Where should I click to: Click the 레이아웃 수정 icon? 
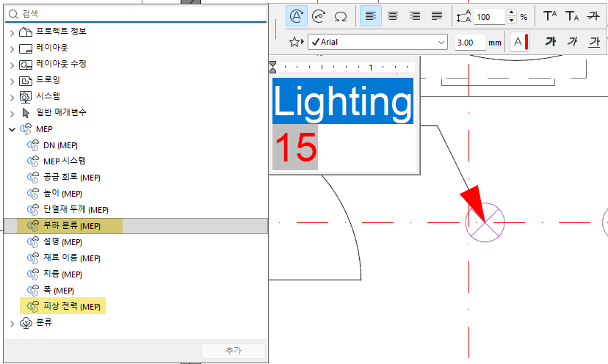point(26,65)
